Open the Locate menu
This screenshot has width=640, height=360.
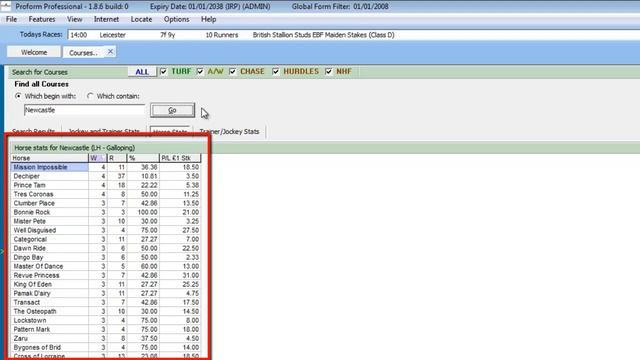[141, 19]
